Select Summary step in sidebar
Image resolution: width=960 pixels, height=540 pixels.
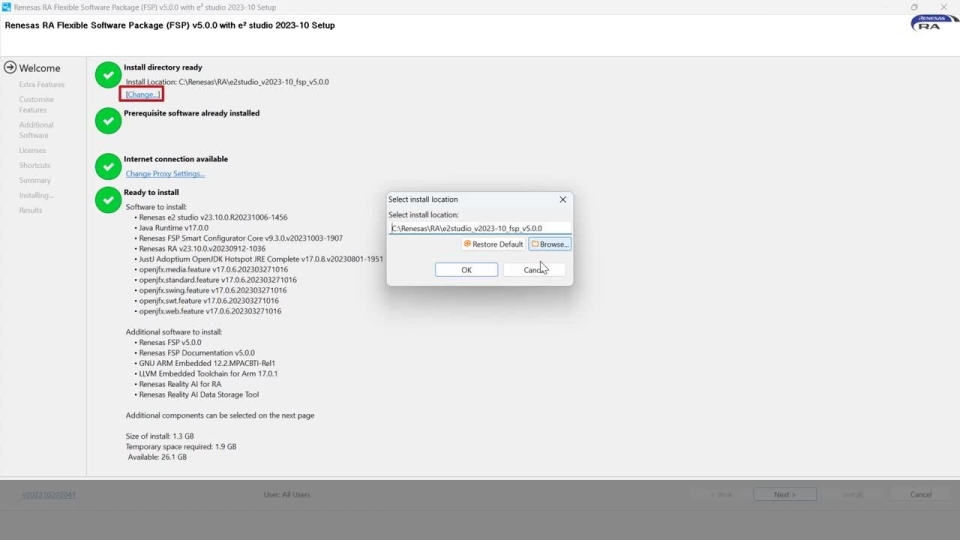(35, 180)
